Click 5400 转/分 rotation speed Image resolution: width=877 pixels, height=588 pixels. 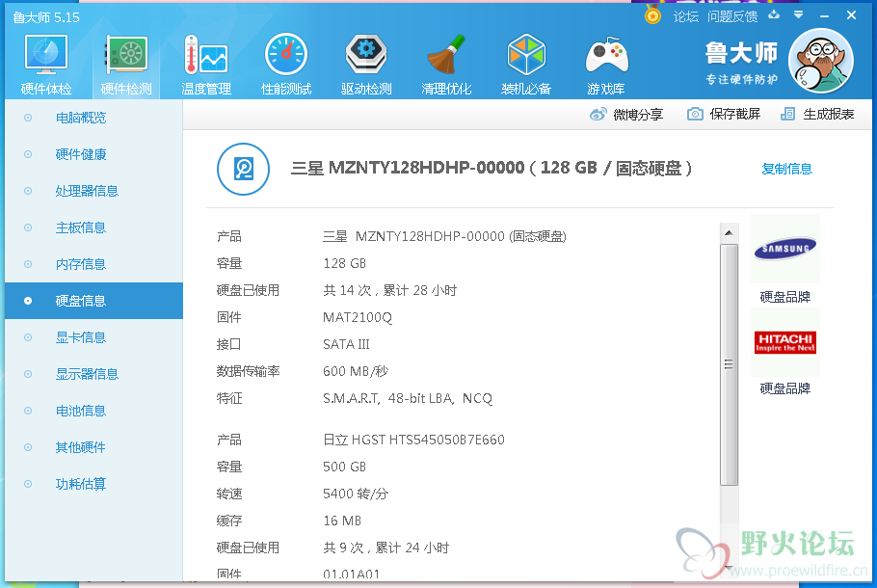click(x=356, y=494)
